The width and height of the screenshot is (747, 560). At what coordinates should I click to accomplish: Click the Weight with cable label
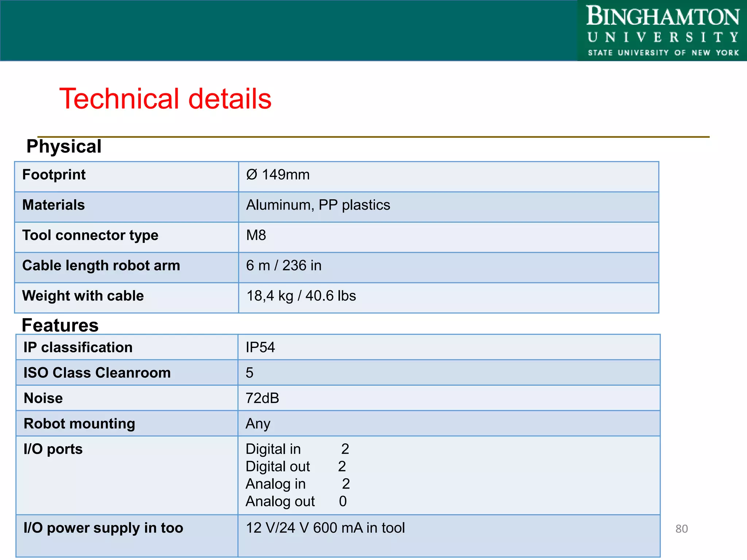[83, 296]
